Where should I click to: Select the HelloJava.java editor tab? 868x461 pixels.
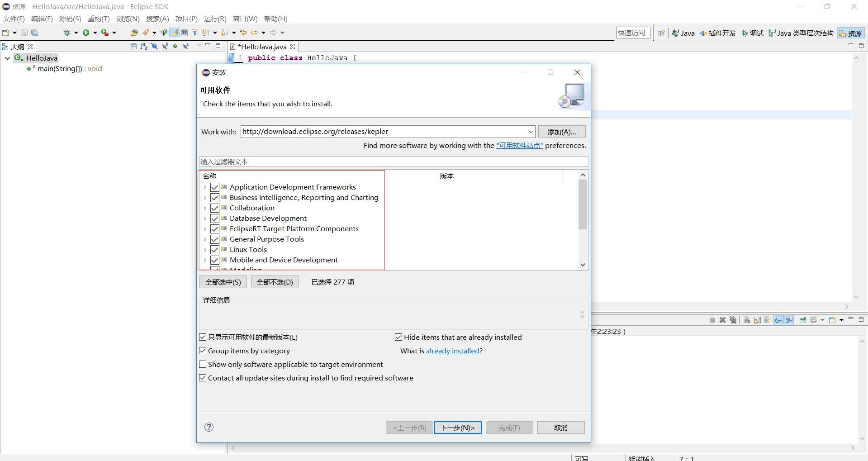[262, 47]
